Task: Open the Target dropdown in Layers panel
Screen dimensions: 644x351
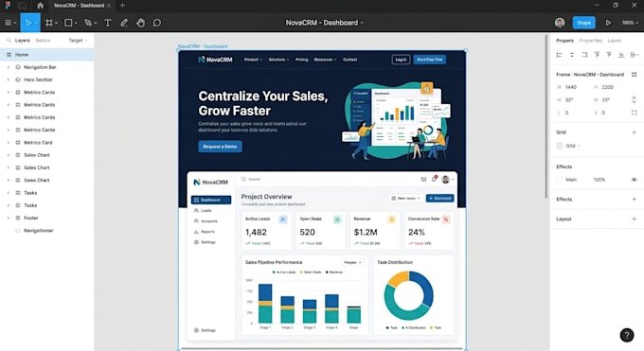Action: (x=78, y=41)
